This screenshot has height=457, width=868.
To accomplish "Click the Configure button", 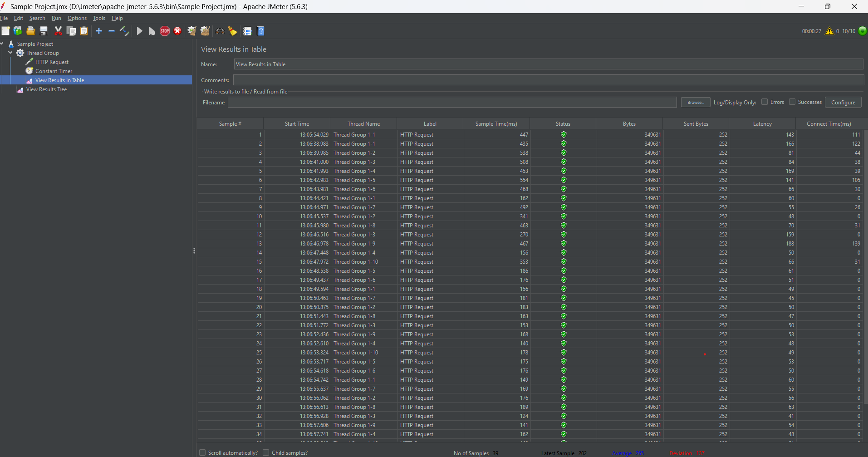I will click(x=843, y=103).
